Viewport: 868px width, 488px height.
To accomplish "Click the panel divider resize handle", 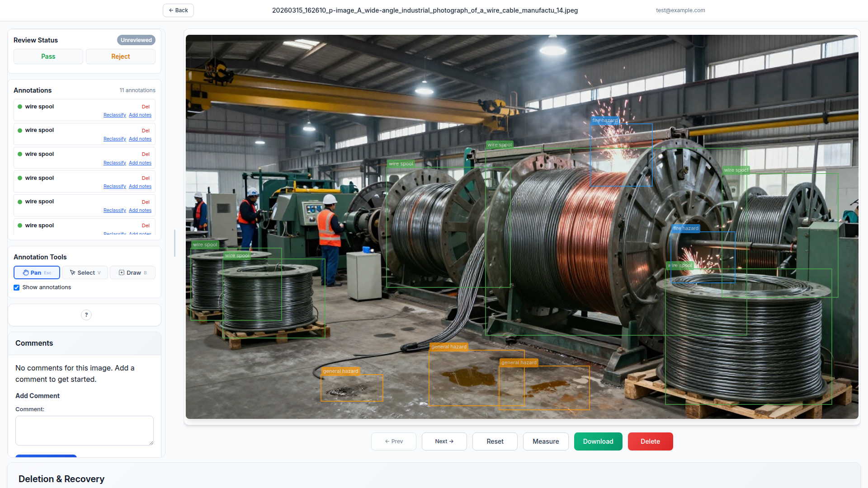I will pyautogui.click(x=175, y=243).
